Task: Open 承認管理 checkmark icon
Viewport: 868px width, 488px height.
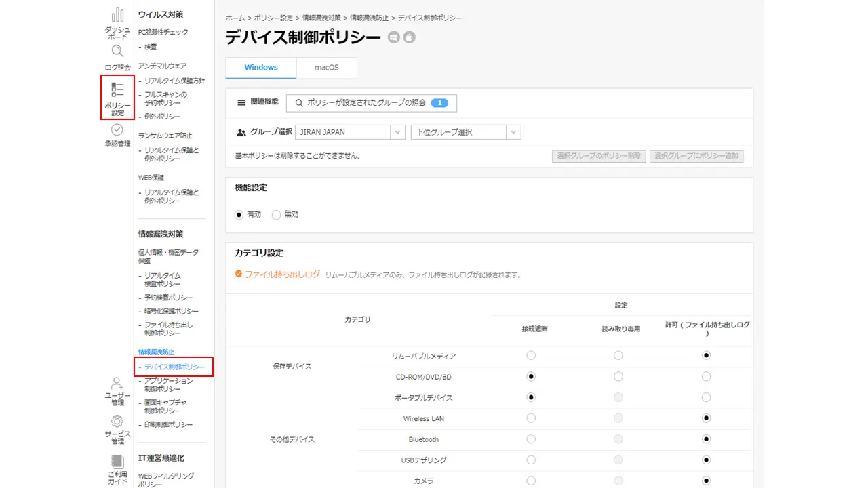Action: (117, 129)
